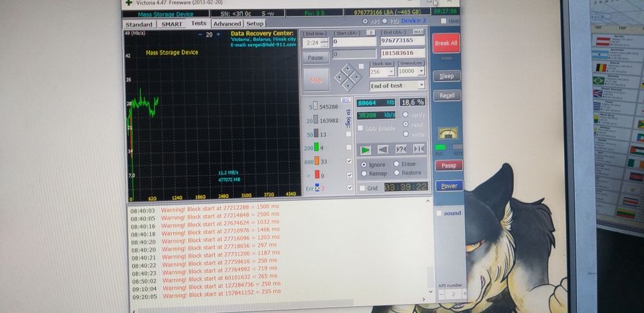Viewport: 644px width, 313px height.
Task: Click the green forward play scan icon
Action: pos(365,150)
